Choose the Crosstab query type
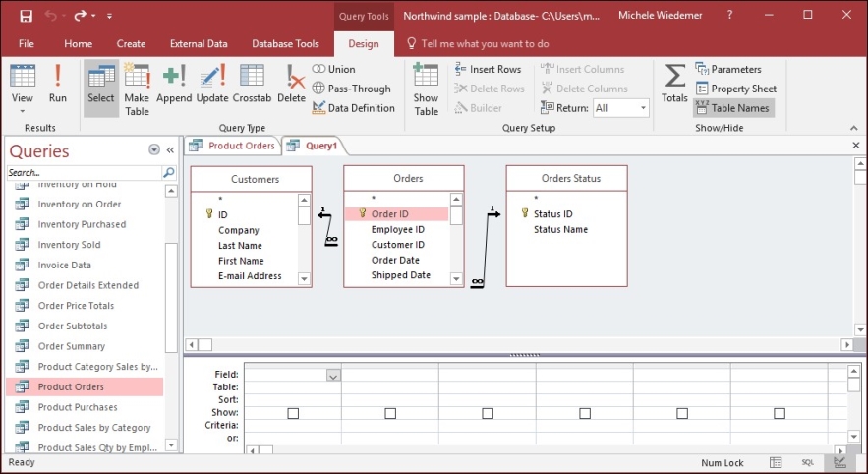This screenshot has width=868, height=474. 252,85
